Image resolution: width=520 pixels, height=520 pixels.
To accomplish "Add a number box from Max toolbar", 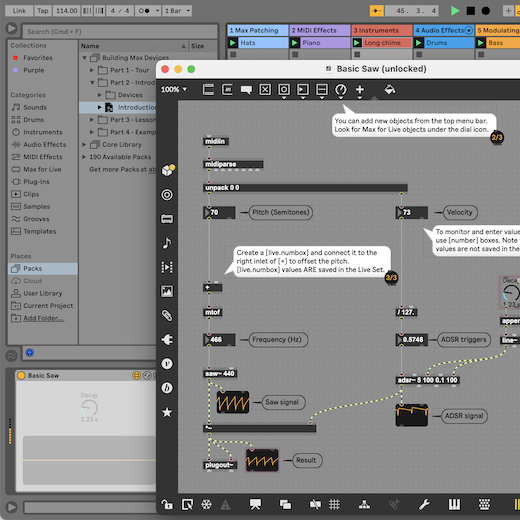I will [303, 90].
